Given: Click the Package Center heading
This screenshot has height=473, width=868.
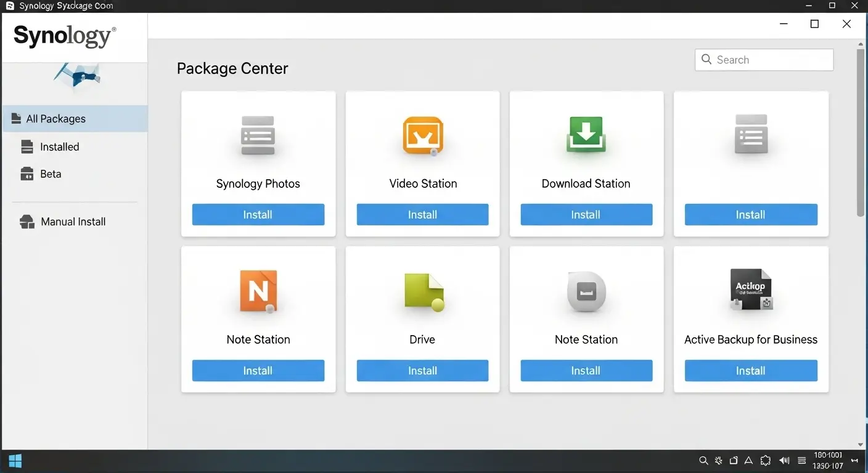Looking at the screenshot, I should [x=232, y=68].
